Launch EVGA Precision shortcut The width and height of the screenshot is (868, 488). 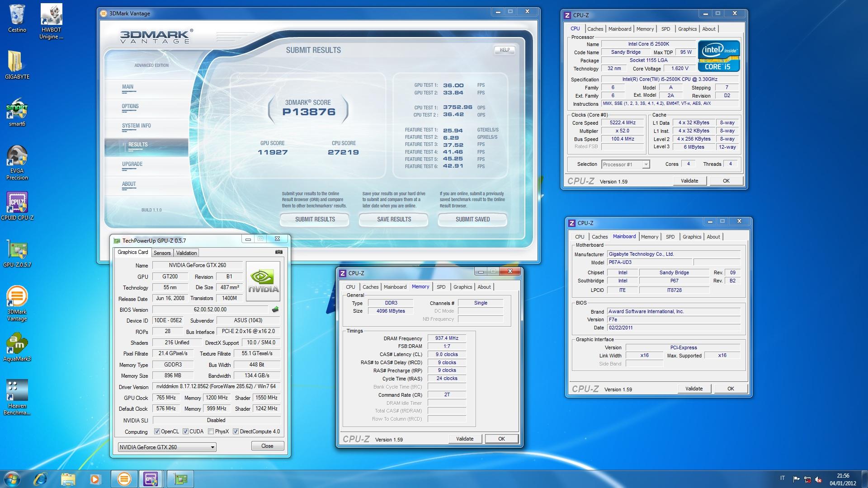(17, 163)
